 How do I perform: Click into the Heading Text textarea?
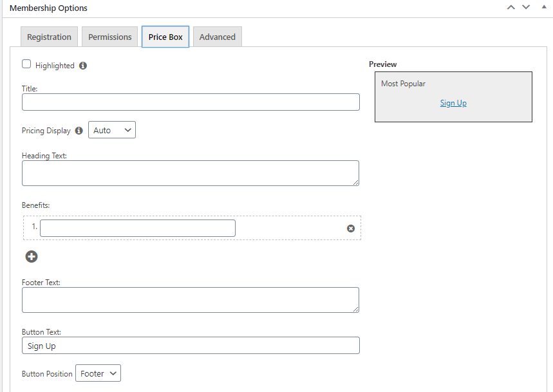click(x=191, y=173)
